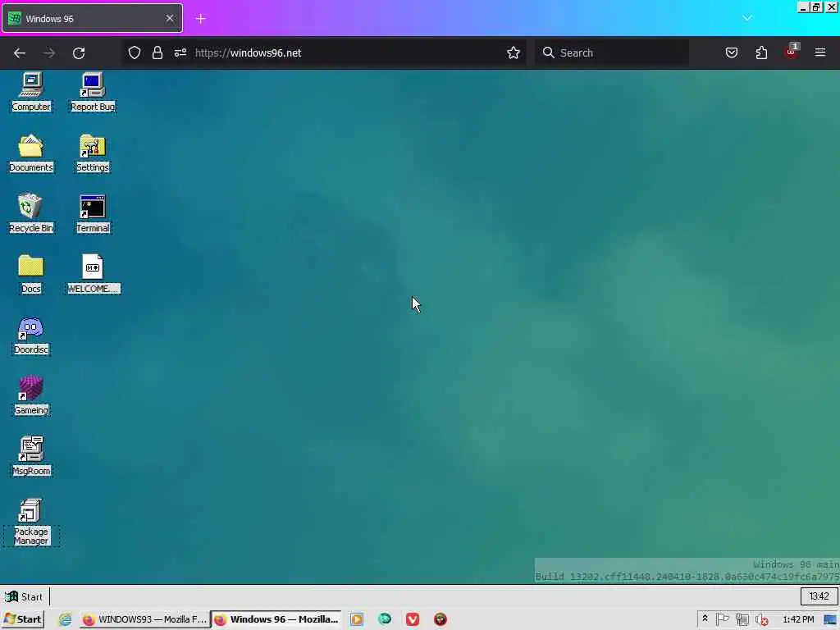Click the flag tray notification icon
840x630 pixels.
tap(722, 619)
